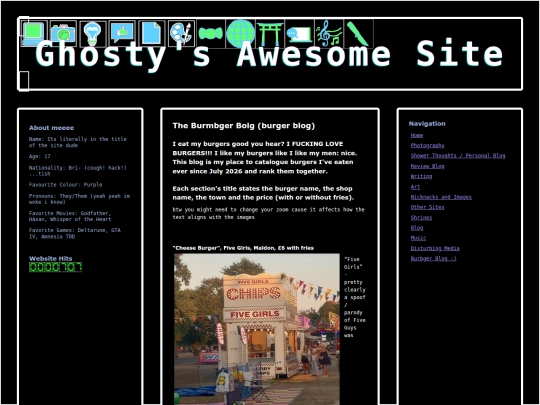Open the Other Sites link
Image resolution: width=540 pixels, height=405 pixels.
[427, 207]
